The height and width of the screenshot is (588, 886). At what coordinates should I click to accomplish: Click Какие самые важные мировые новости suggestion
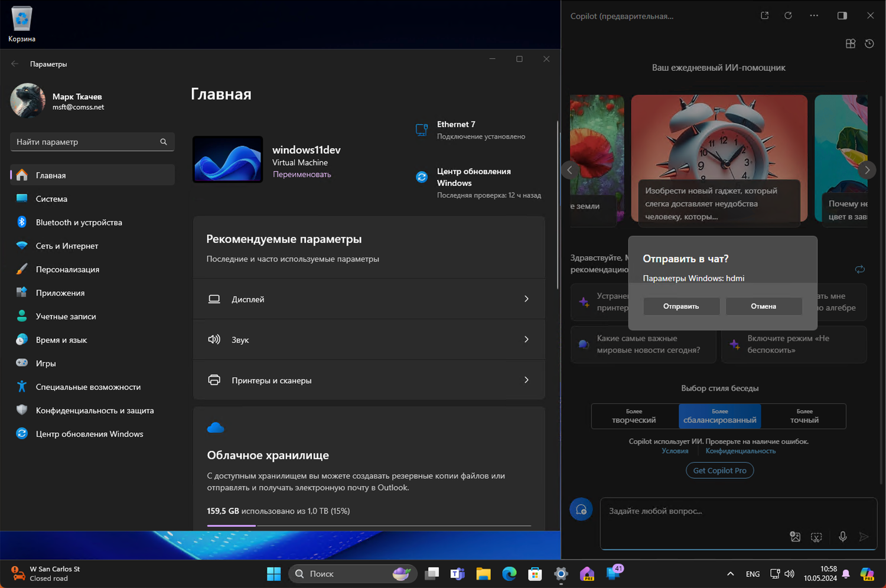[643, 344]
